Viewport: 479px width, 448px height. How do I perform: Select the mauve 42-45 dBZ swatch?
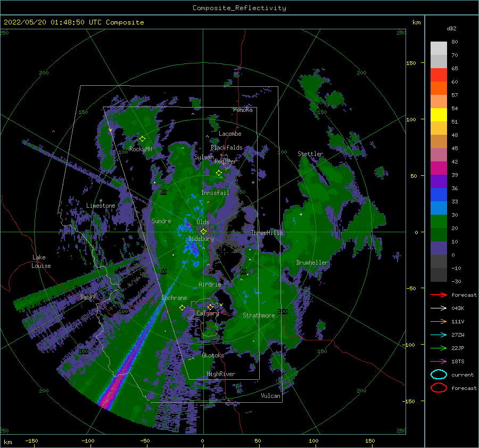439,154
